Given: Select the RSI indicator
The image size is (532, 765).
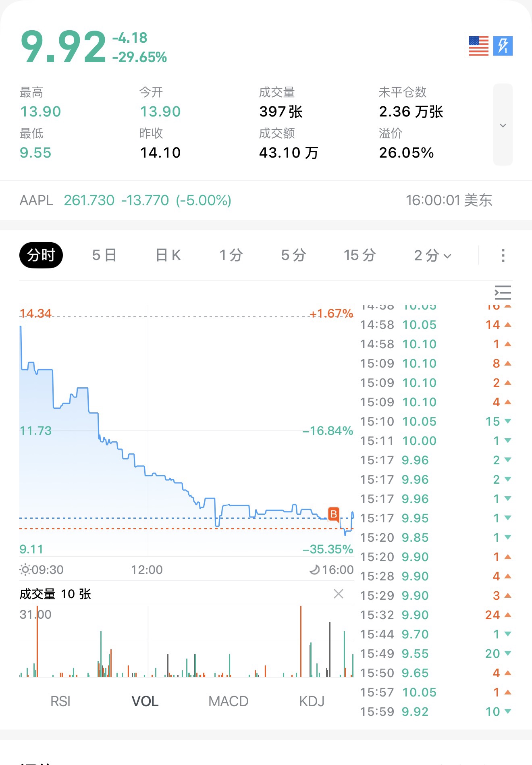Looking at the screenshot, I should coord(60,701).
